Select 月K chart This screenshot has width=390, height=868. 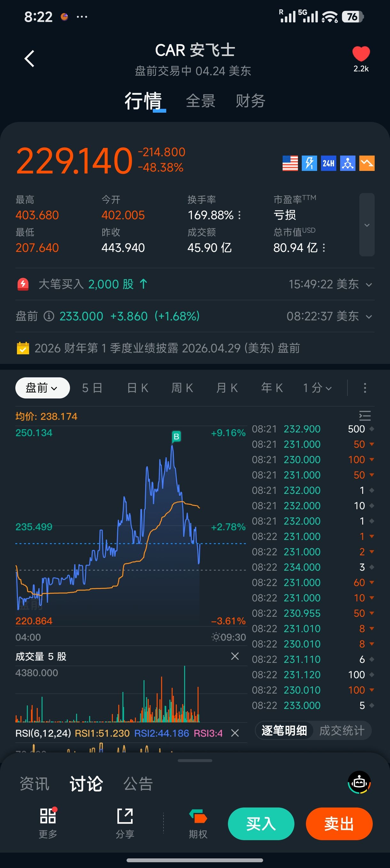(x=227, y=388)
